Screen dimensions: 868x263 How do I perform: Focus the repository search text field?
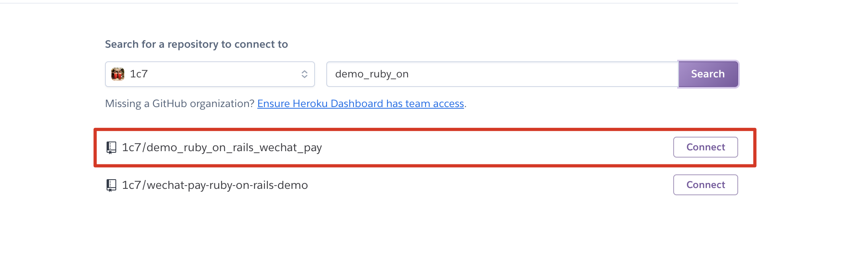pos(502,74)
